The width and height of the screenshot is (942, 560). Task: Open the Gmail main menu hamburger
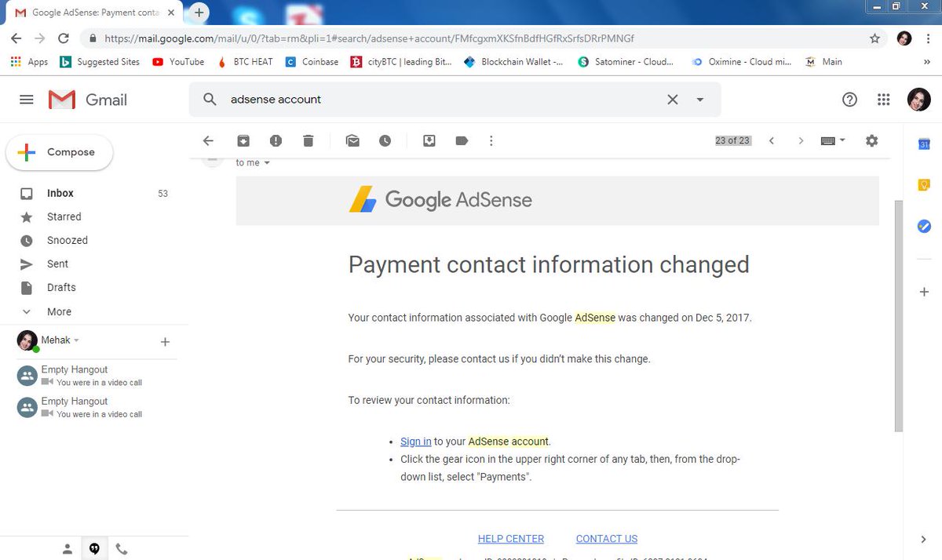[x=27, y=100]
